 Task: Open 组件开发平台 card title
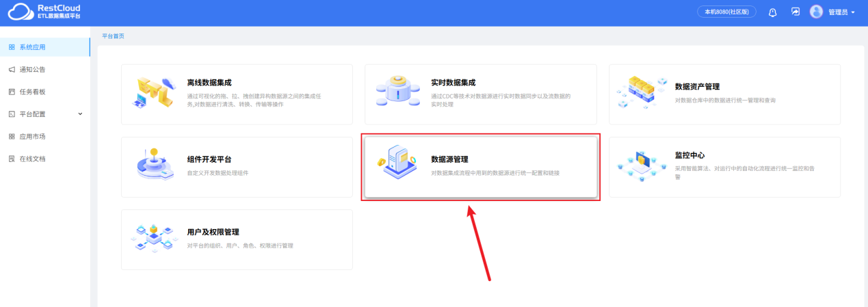click(x=209, y=159)
